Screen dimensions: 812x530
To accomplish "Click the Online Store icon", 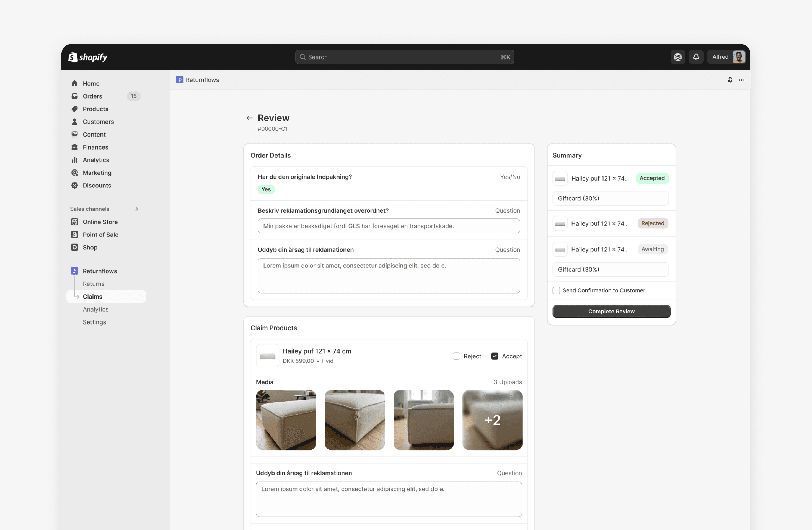I will click(x=75, y=222).
